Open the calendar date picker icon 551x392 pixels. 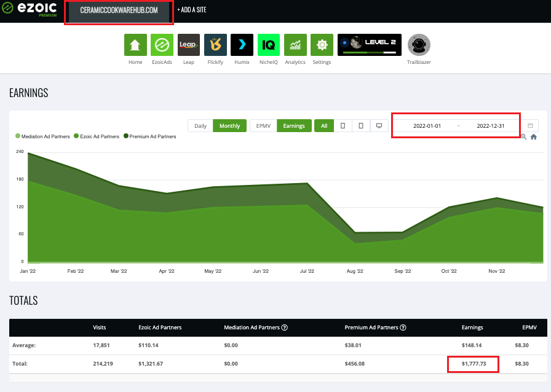coord(530,126)
